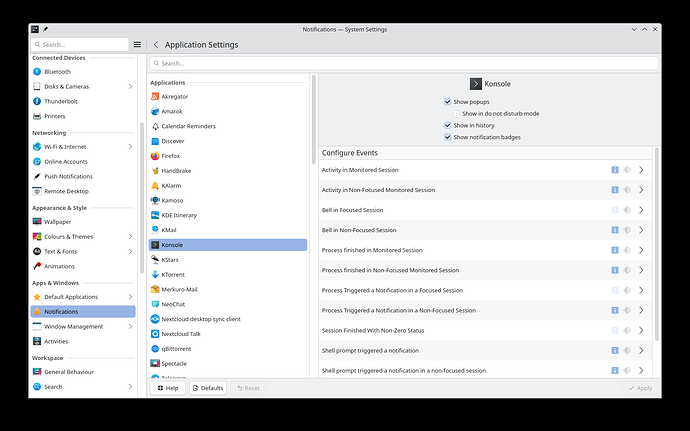
Task: Open the hamburger menu beside sidebar search
Action: 138,44
